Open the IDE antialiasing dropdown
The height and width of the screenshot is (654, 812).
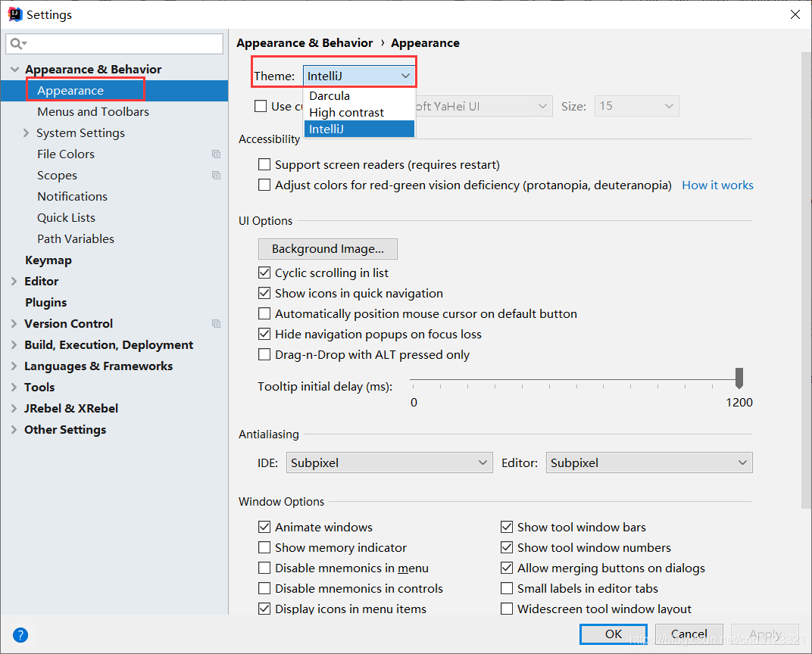coord(389,462)
